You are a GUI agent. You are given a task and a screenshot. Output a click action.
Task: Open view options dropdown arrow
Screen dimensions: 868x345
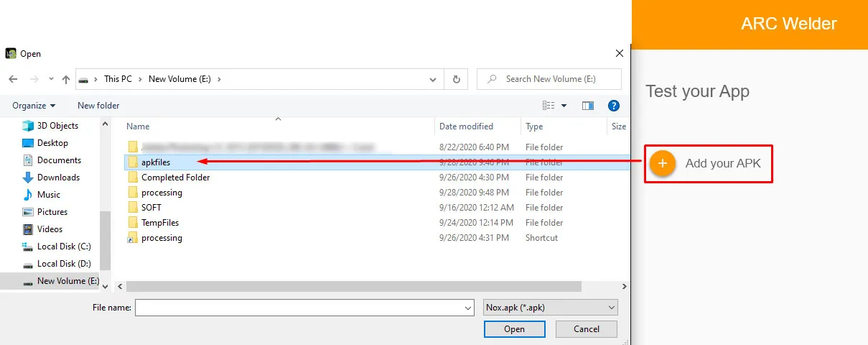pyautogui.click(x=564, y=106)
